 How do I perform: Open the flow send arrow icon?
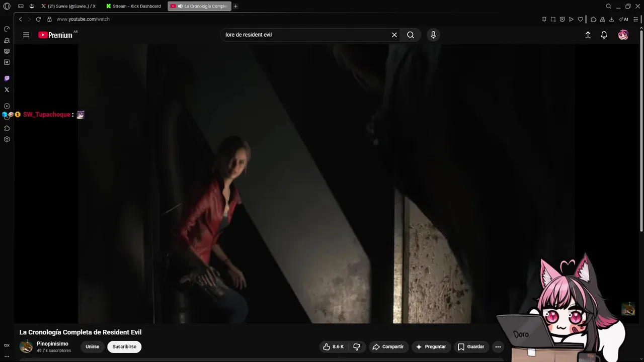point(571,19)
